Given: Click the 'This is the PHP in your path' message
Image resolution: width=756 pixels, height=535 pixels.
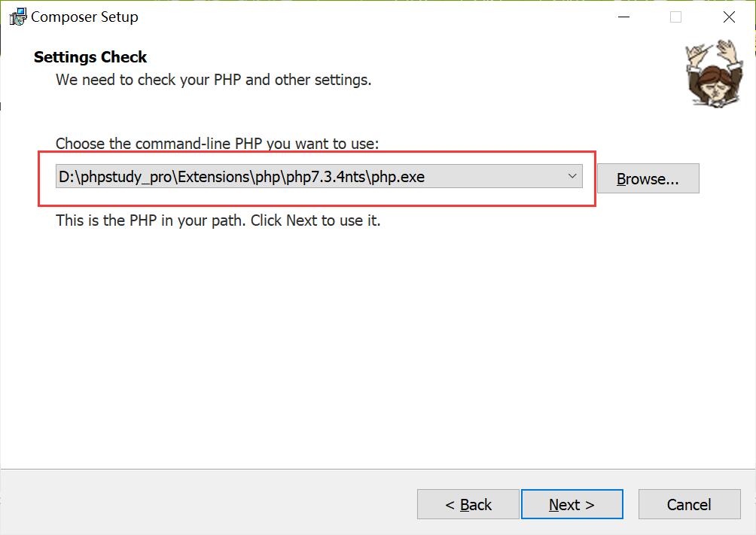Looking at the screenshot, I should [x=218, y=220].
